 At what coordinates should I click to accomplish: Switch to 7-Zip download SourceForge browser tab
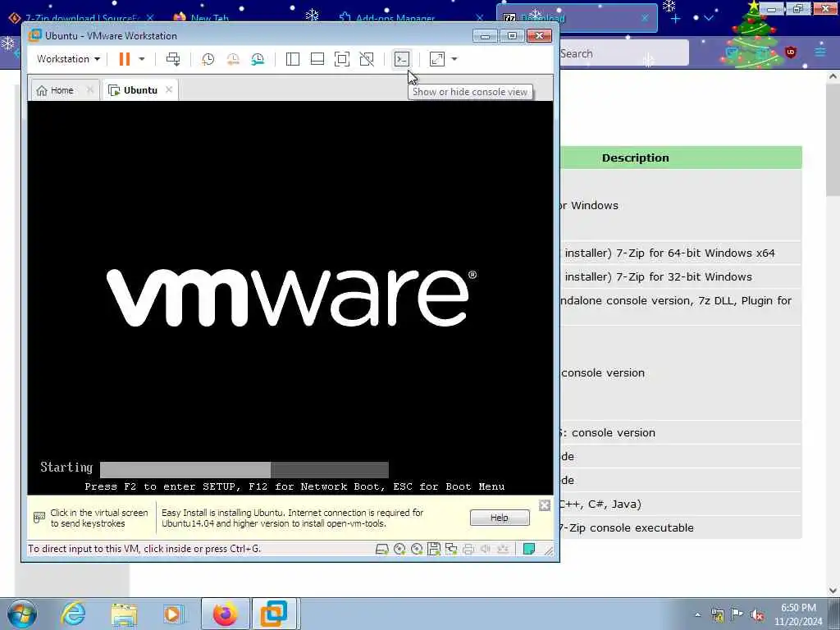pyautogui.click(x=80, y=18)
